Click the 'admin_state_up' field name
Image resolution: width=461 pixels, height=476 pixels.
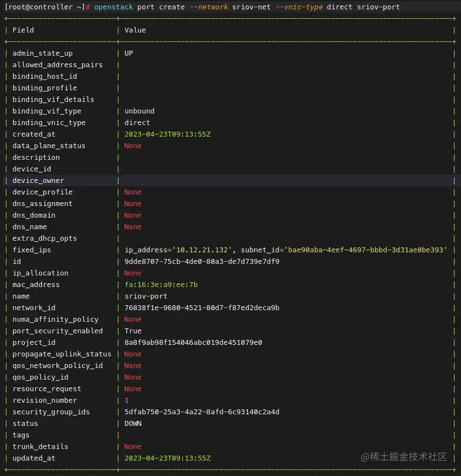tap(42, 53)
